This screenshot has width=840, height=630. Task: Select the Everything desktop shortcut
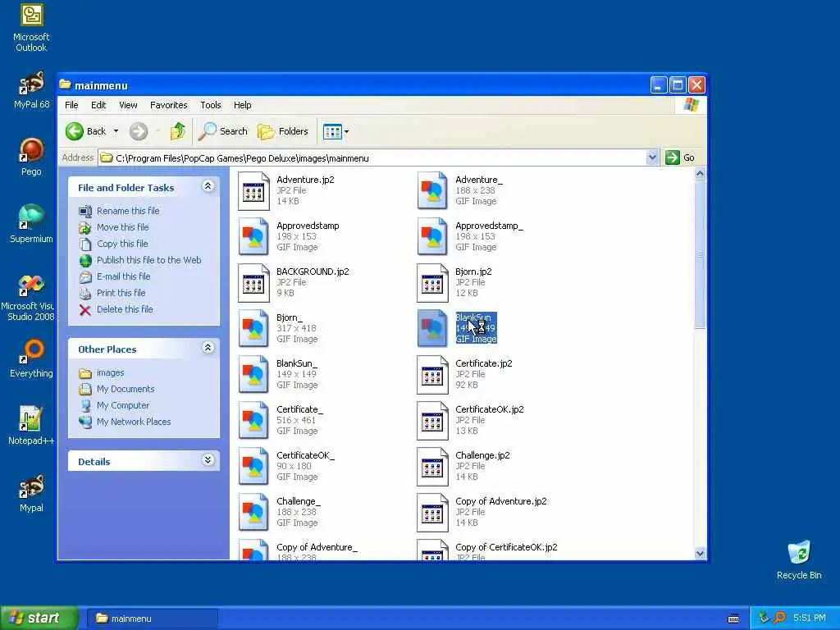click(x=31, y=359)
